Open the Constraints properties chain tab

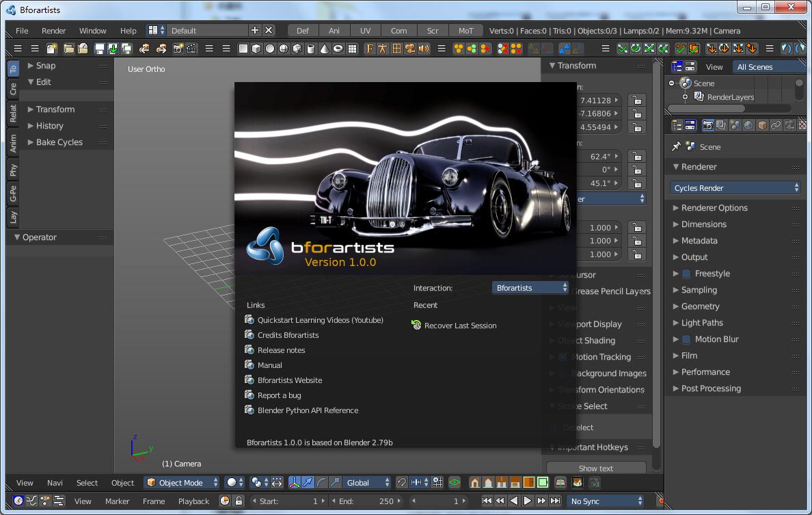[x=775, y=125]
